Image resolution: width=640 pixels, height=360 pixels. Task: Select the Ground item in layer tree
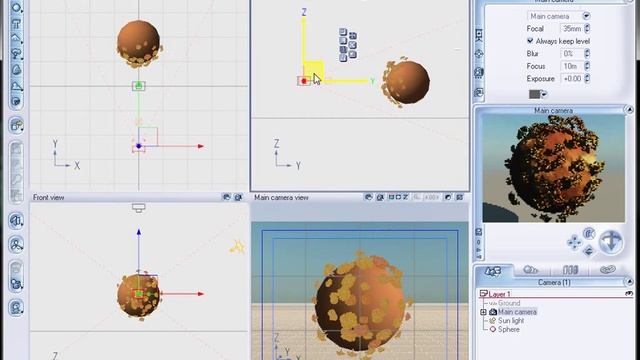pyautogui.click(x=509, y=303)
